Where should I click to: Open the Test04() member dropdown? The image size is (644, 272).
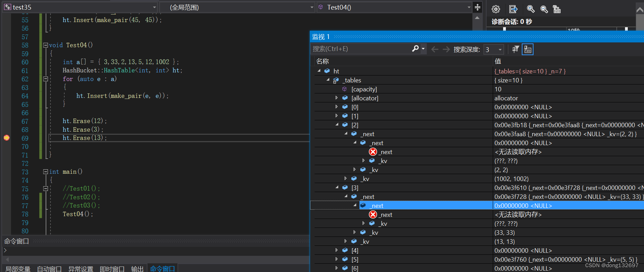click(469, 7)
